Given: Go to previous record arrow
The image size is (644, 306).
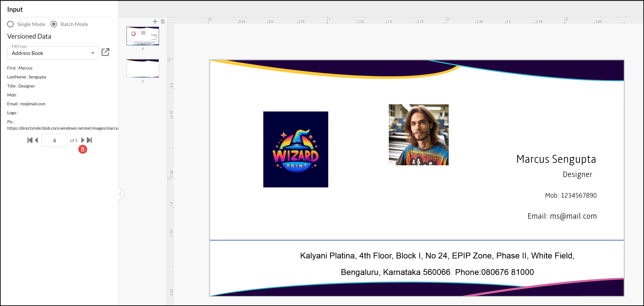Looking at the screenshot, I should point(36,140).
